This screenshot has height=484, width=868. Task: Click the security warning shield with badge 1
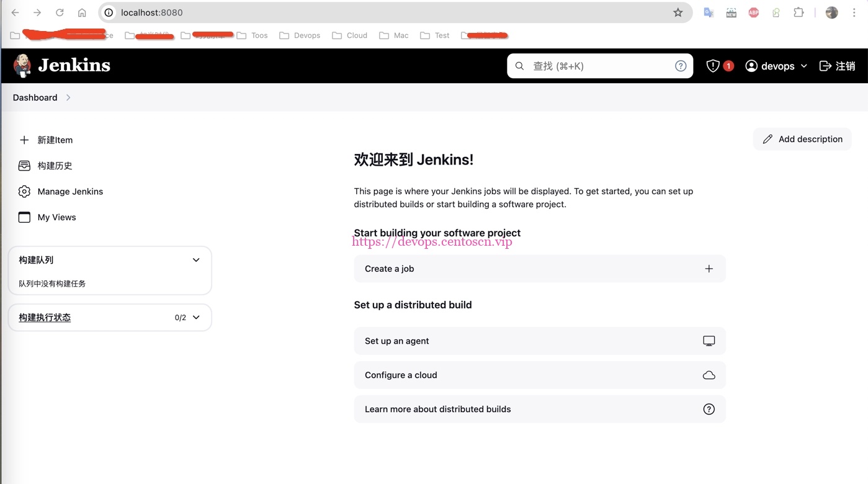coord(720,65)
